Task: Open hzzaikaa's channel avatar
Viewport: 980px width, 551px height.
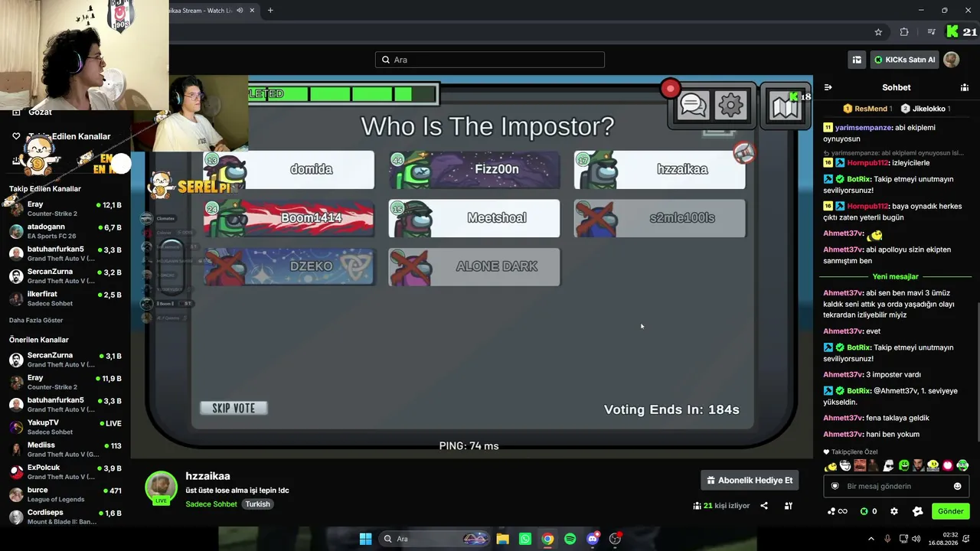Action: tap(161, 487)
